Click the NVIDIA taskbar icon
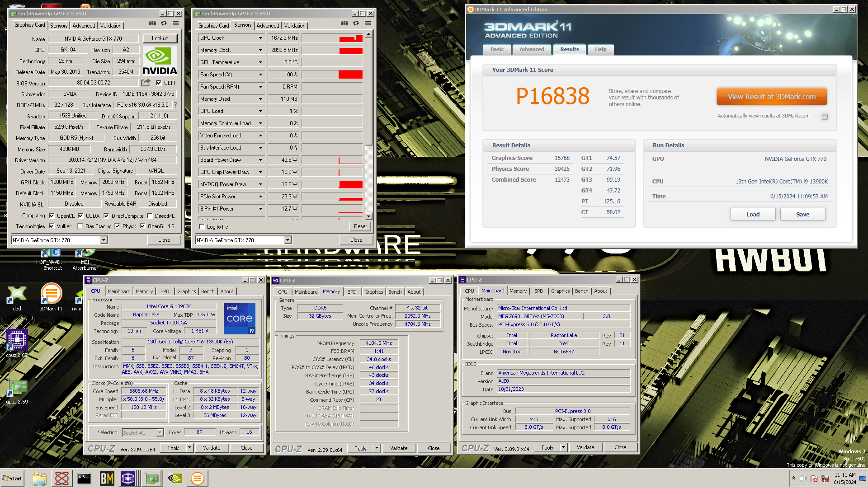 (175, 479)
